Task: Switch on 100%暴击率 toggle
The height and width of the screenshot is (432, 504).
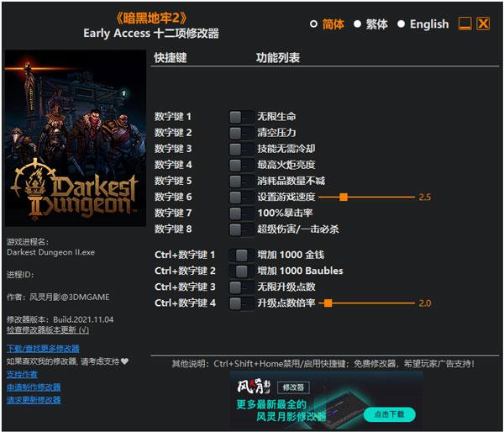Action: pos(240,213)
